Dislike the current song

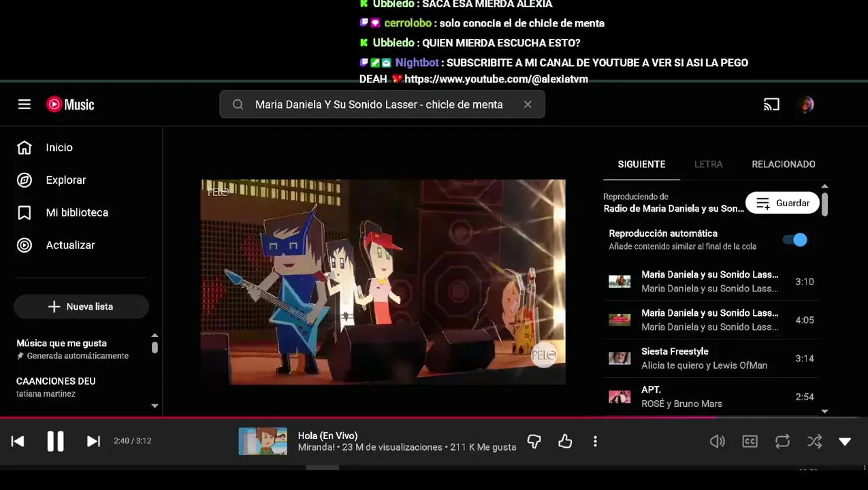[534, 442]
